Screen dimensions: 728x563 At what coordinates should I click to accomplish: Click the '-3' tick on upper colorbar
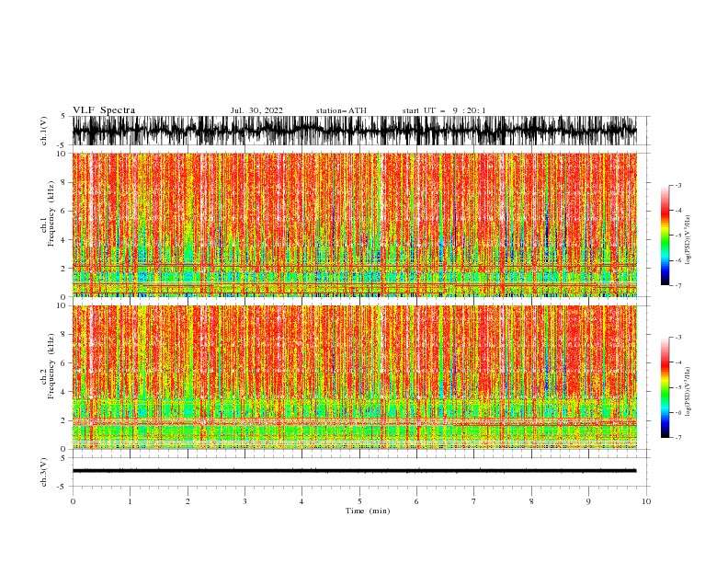click(678, 185)
